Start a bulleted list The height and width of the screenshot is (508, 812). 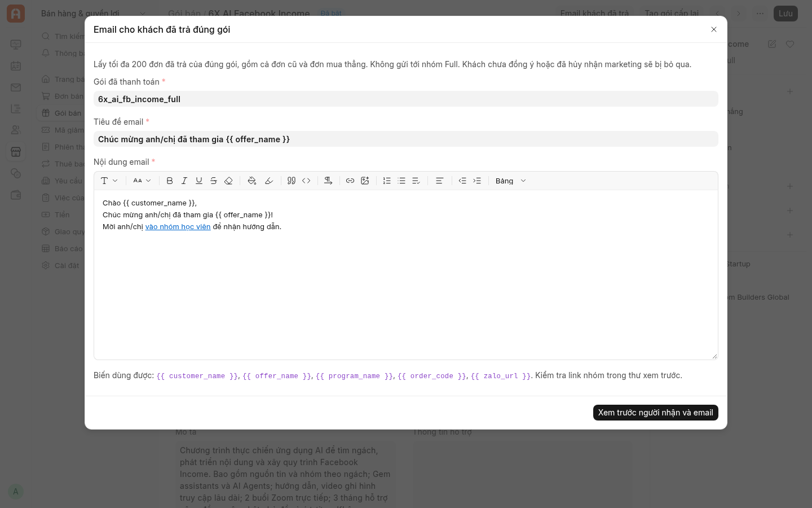[x=401, y=181]
